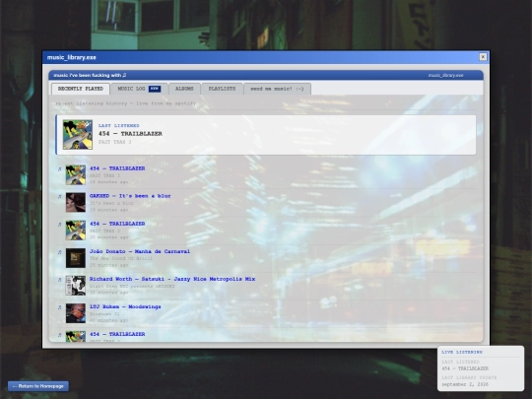Click 'recent listening history' description line
This screenshot has height=399, width=532.
[x=125, y=103]
